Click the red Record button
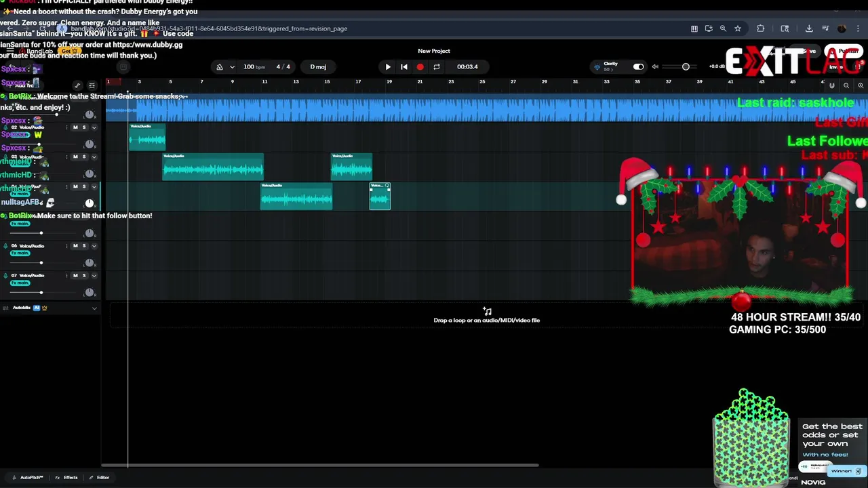Image resolution: width=868 pixels, height=488 pixels. click(420, 66)
